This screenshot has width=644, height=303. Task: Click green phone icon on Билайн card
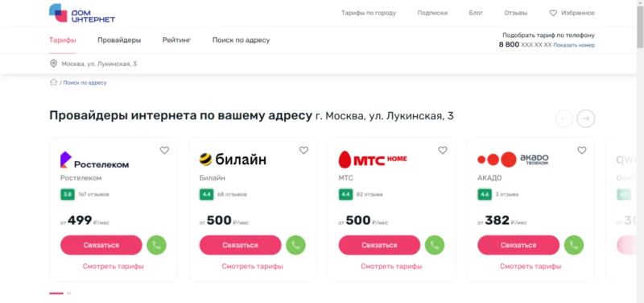click(295, 245)
